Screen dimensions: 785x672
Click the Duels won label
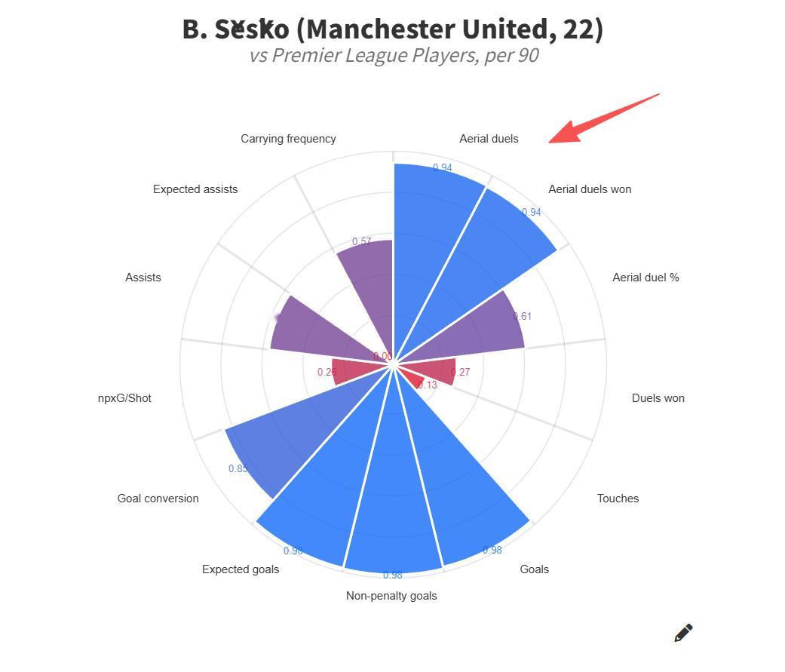click(x=658, y=398)
